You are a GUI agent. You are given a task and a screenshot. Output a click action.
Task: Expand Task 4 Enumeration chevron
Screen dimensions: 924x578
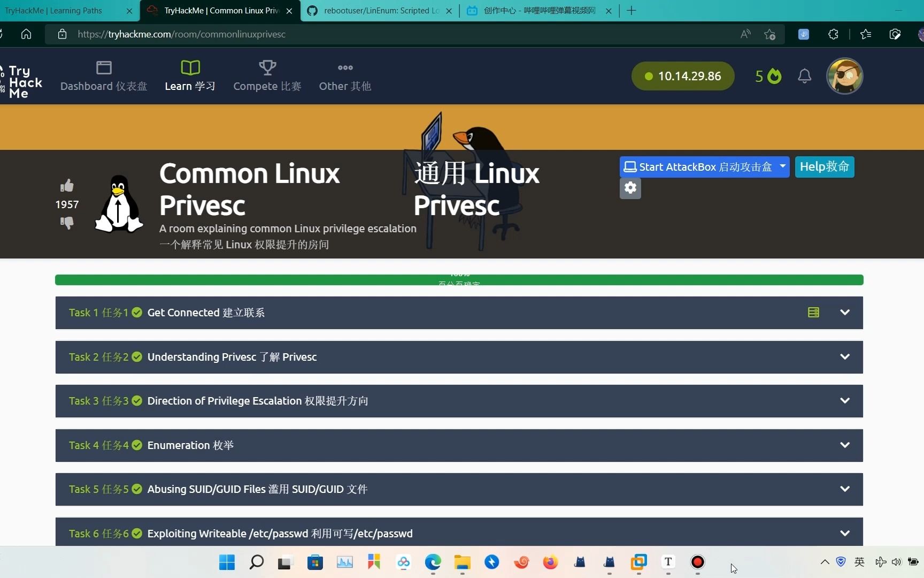click(845, 445)
